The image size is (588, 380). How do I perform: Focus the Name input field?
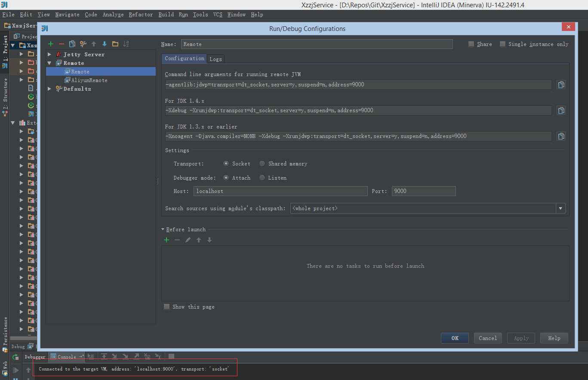tap(317, 44)
